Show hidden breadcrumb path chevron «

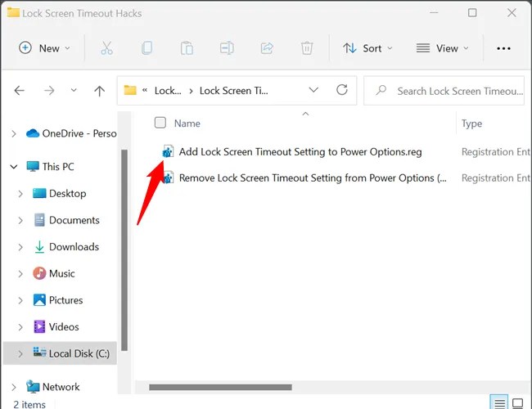coord(145,90)
